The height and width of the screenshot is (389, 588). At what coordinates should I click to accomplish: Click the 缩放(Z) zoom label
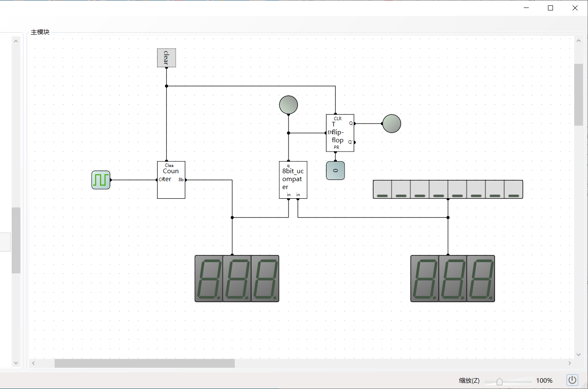coord(469,380)
